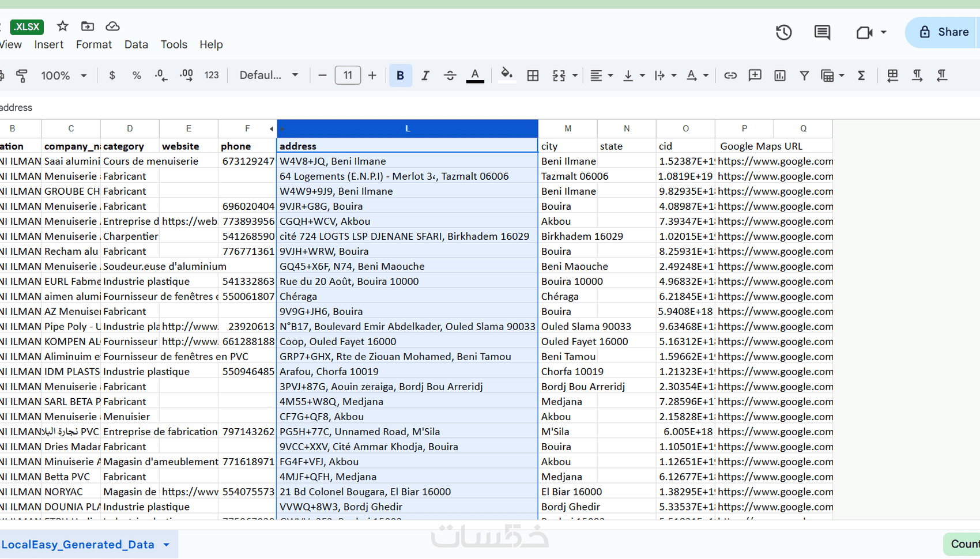
Task: Switch sheet direction to right-to-left
Action: pos(892,75)
